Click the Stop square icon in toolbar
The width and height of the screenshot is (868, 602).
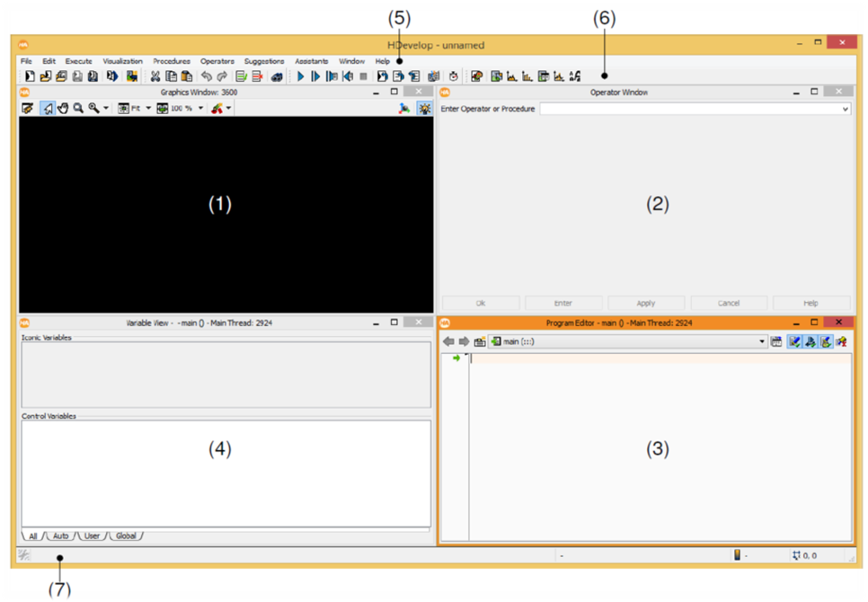[x=363, y=76]
